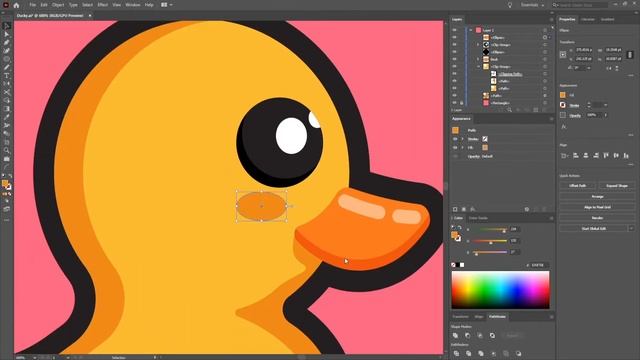Screen dimensions: 640x360
Task: Click the Discover lightbulb icon
Action: click(509, 5)
